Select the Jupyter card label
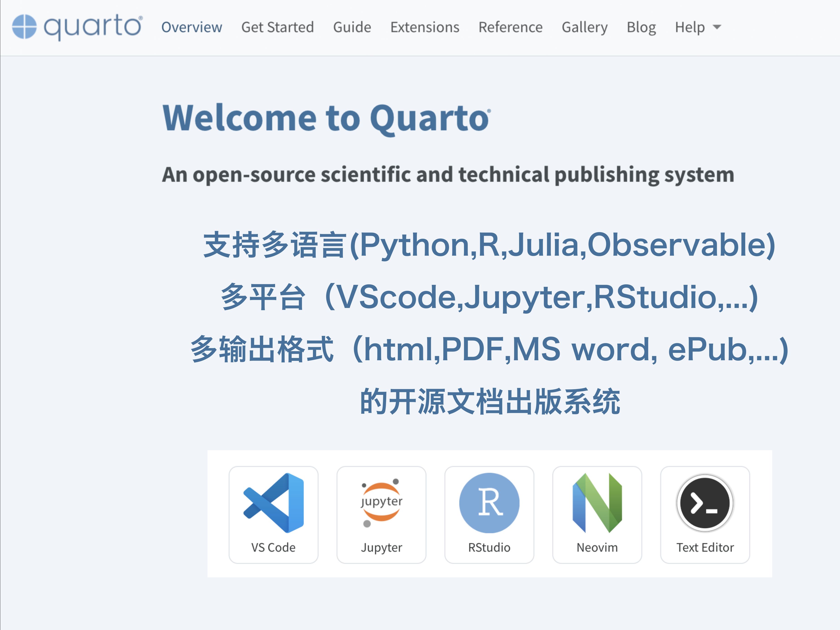 381,548
